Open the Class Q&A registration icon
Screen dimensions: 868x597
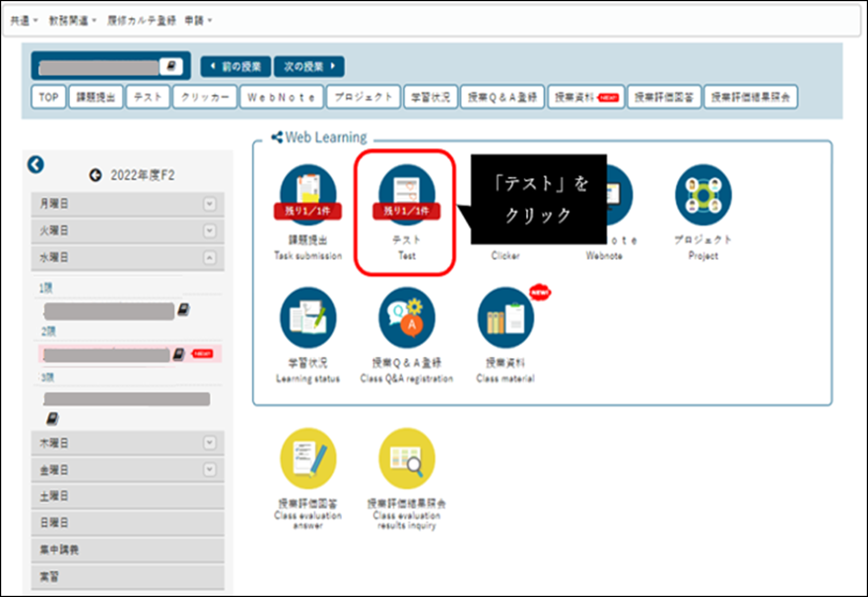point(407,317)
